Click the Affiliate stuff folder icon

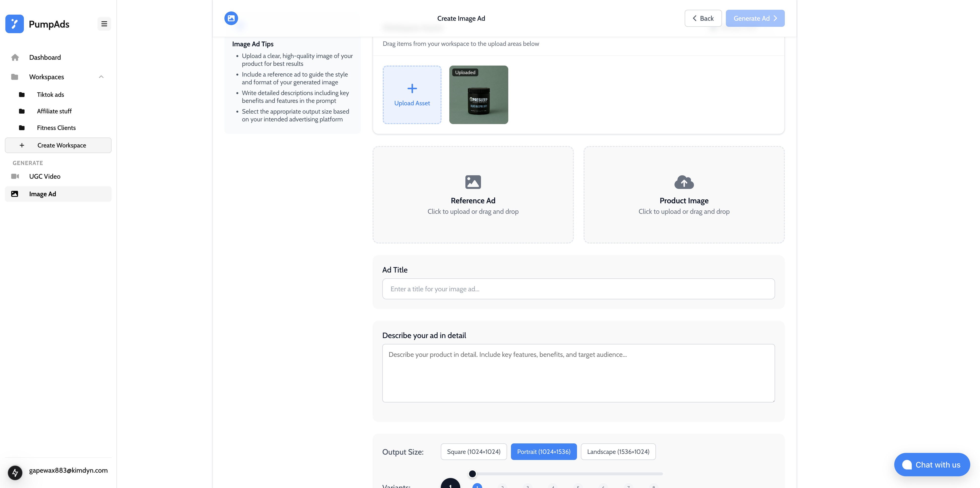(x=22, y=111)
